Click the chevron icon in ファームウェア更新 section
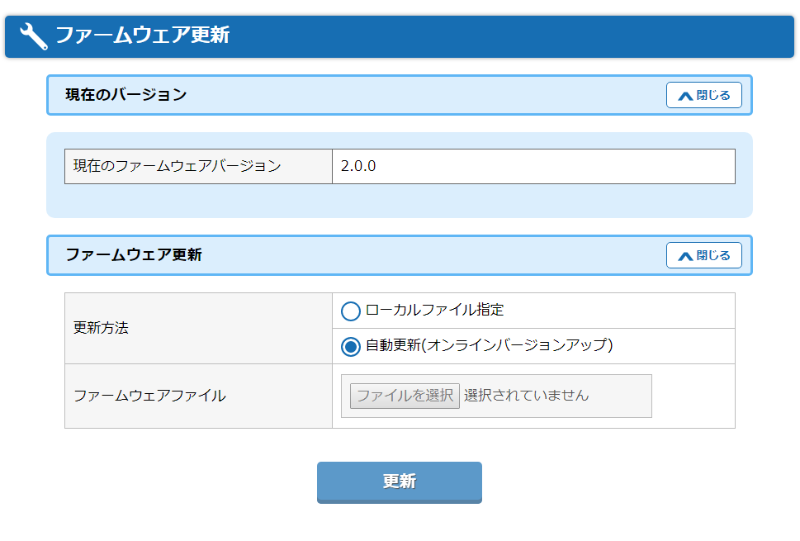 pos(685,256)
